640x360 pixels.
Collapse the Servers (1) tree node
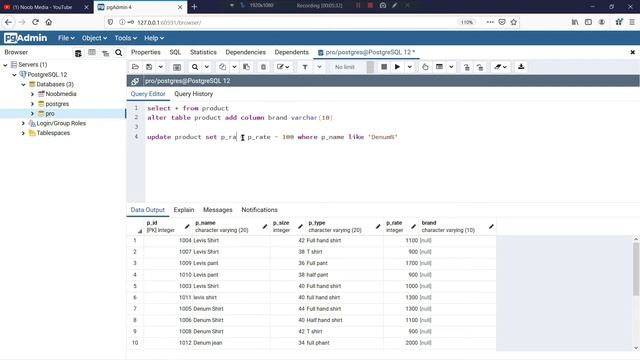[5, 65]
